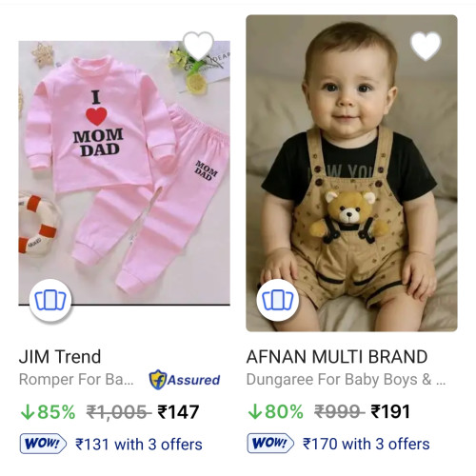Image resolution: width=476 pixels, height=476 pixels.
Task: Open Romper For Ba... product description
Action: (x=76, y=380)
